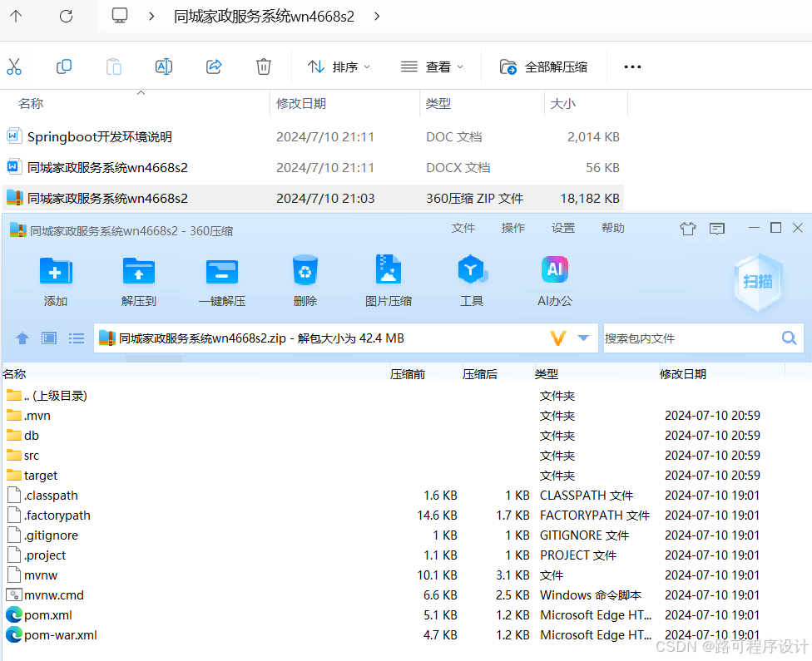Expand the chevron after the folder name breadcrumb
812x661 pixels.
tap(377, 16)
